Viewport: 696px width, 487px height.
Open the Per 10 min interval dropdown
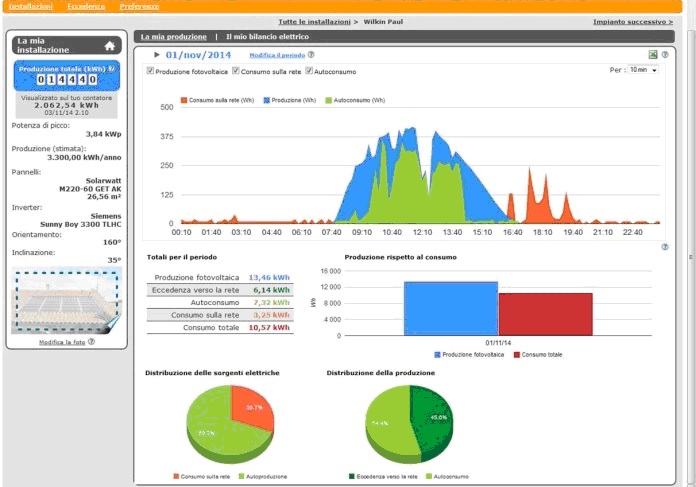[x=643, y=70]
